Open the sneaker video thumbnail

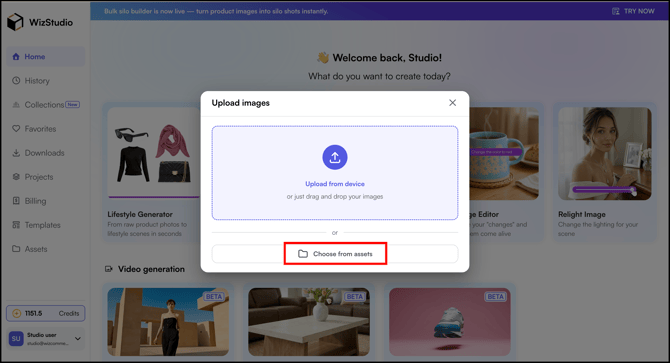click(x=450, y=322)
